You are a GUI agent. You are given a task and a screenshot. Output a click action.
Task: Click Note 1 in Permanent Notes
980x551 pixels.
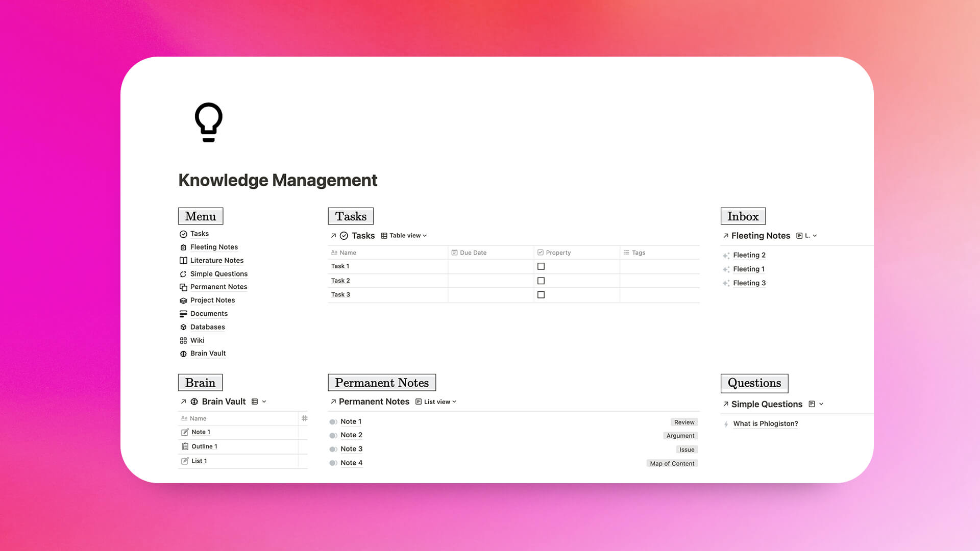[351, 421]
